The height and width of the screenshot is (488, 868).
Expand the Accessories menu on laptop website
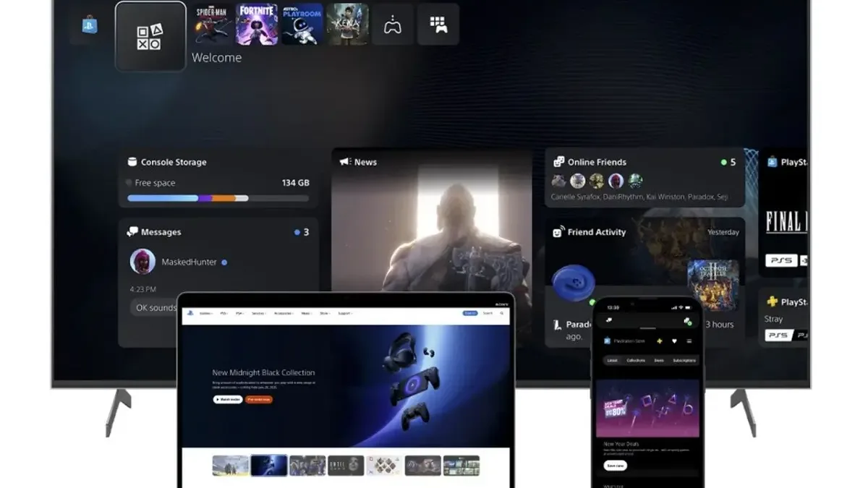(x=285, y=313)
